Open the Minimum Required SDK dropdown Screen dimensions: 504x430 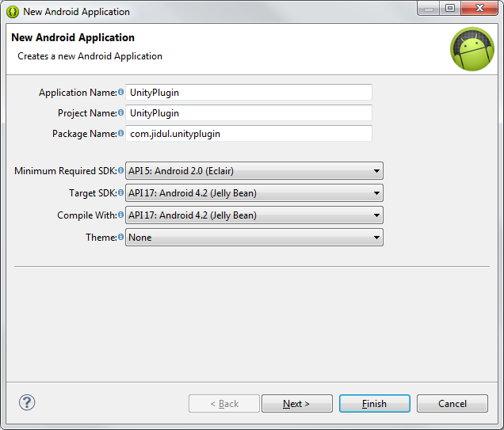(x=254, y=171)
